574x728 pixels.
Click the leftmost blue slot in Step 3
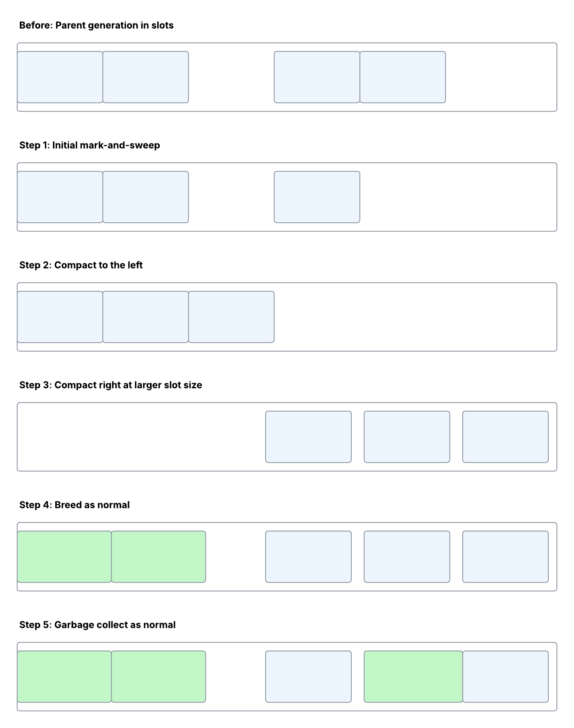click(x=308, y=437)
